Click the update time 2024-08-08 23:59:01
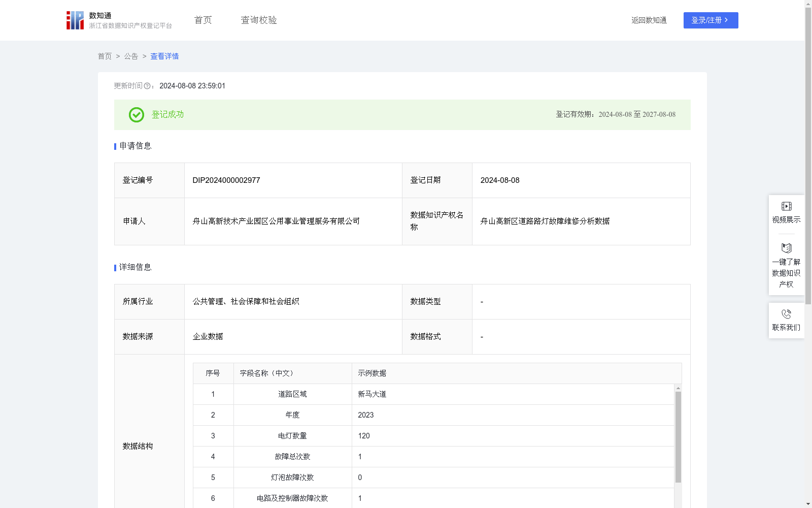The width and height of the screenshot is (812, 508). [x=192, y=86]
